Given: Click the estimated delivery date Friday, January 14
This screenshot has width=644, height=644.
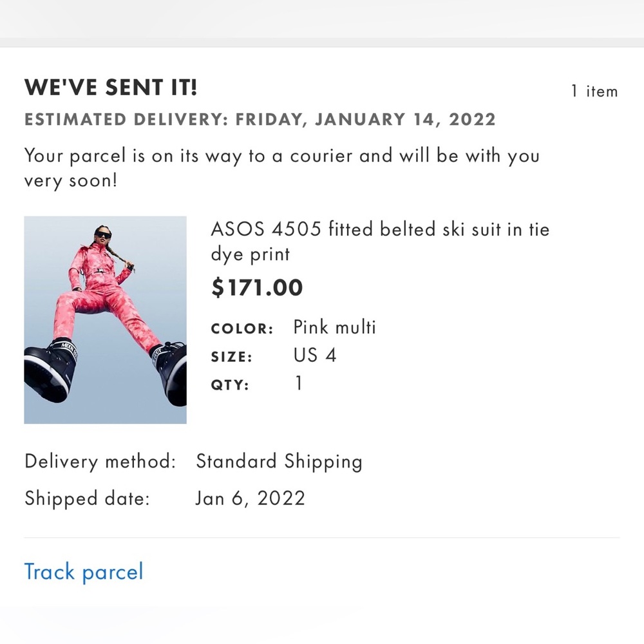Looking at the screenshot, I should (260, 119).
